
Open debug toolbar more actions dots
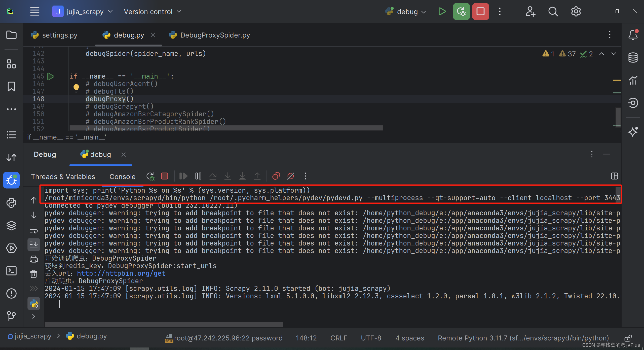coord(306,176)
